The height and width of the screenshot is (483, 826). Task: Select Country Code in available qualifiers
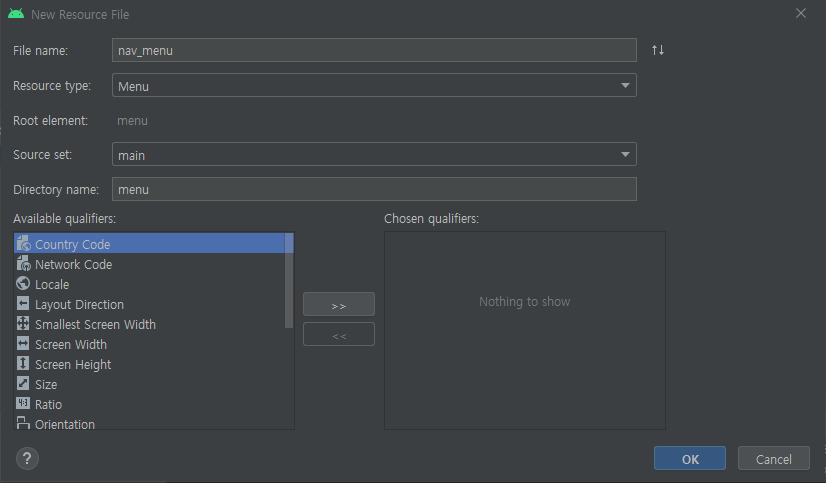(x=150, y=243)
